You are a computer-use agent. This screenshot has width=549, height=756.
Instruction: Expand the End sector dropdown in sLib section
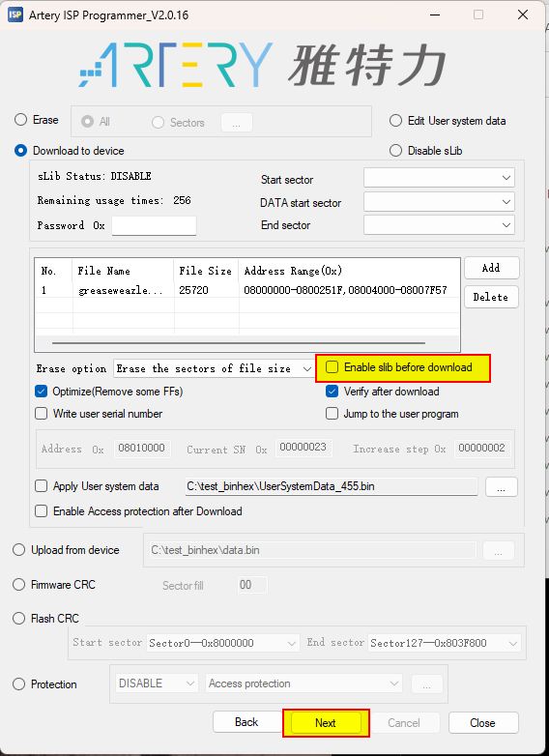point(439,225)
